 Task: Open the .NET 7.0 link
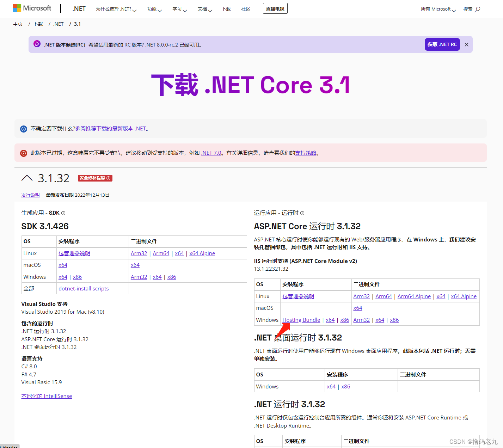tap(211, 153)
